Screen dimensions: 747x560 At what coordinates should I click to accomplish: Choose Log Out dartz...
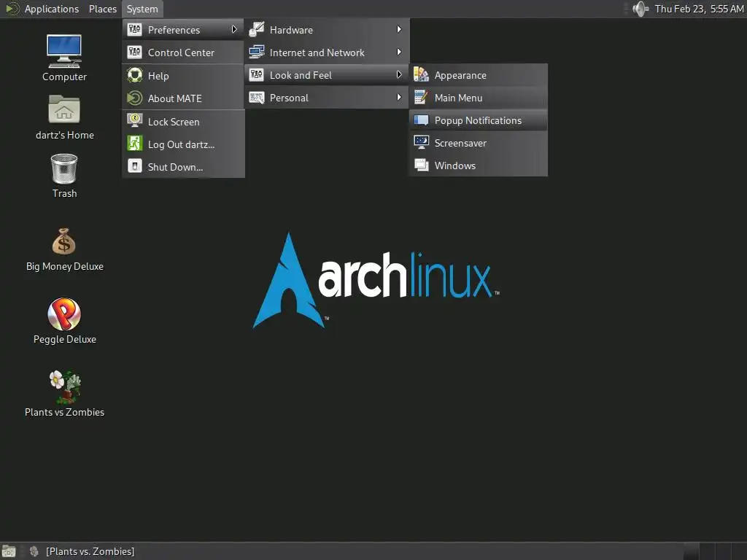point(183,144)
